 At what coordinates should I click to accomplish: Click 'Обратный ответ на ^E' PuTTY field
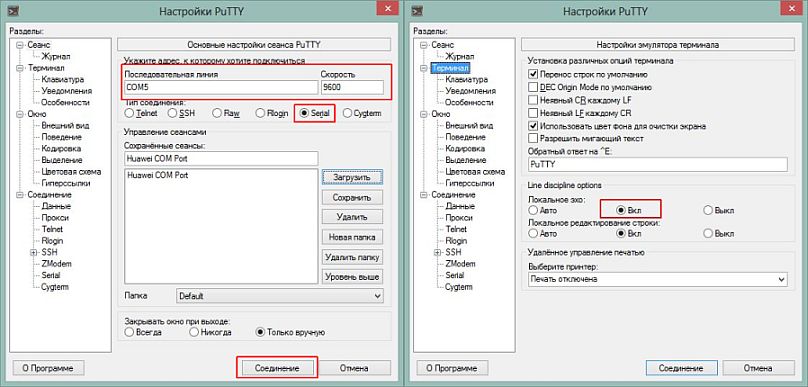[x=658, y=164]
